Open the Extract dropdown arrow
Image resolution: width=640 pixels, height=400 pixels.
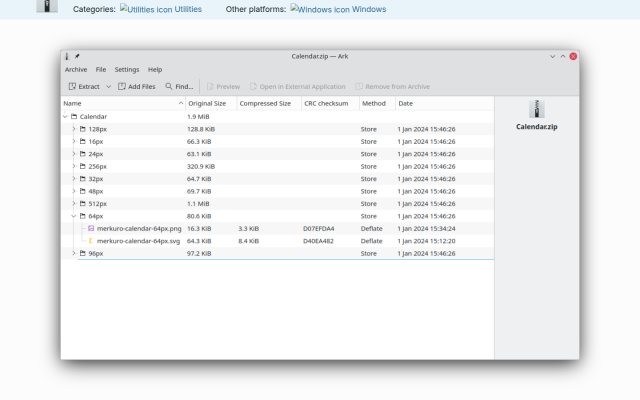pyautogui.click(x=109, y=87)
